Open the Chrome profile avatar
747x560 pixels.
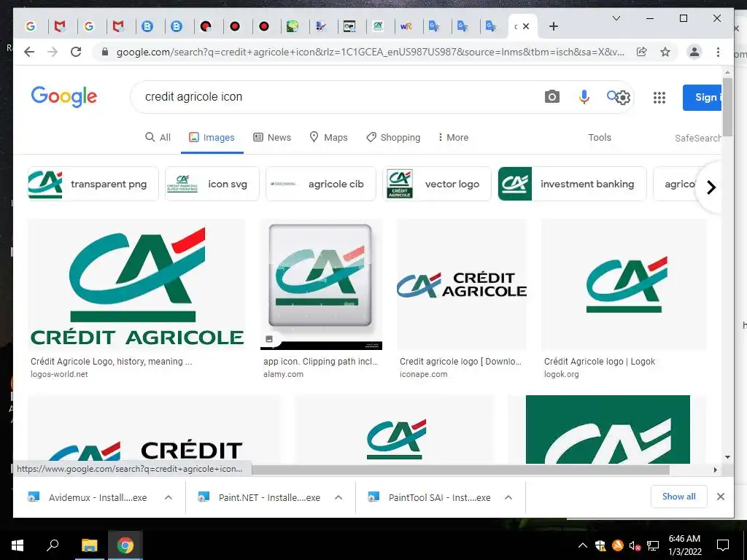[694, 52]
